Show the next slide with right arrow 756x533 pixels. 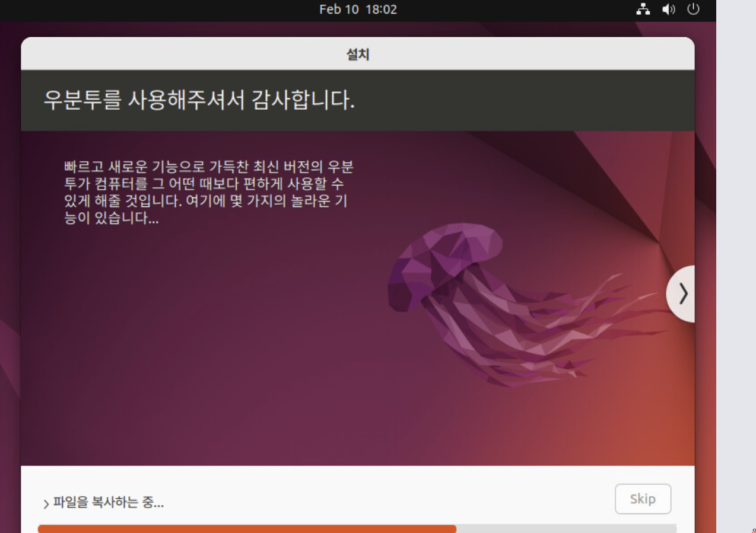coord(682,293)
